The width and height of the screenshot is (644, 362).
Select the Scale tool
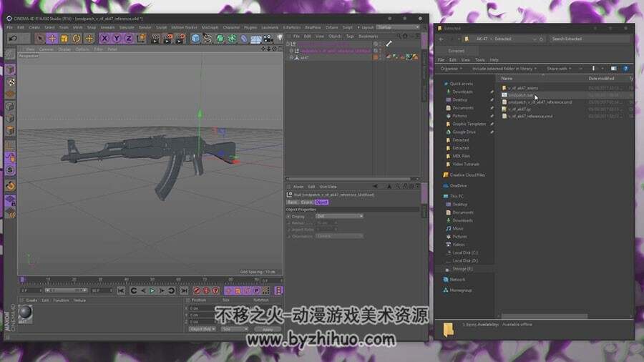64,38
